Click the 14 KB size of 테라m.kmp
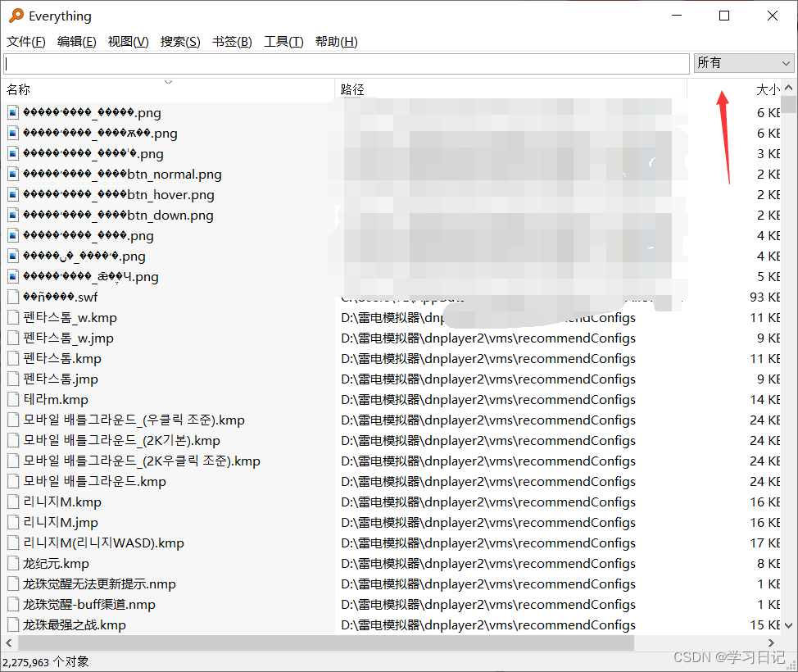The height and width of the screenshot is (672, 798). point(765,399)
